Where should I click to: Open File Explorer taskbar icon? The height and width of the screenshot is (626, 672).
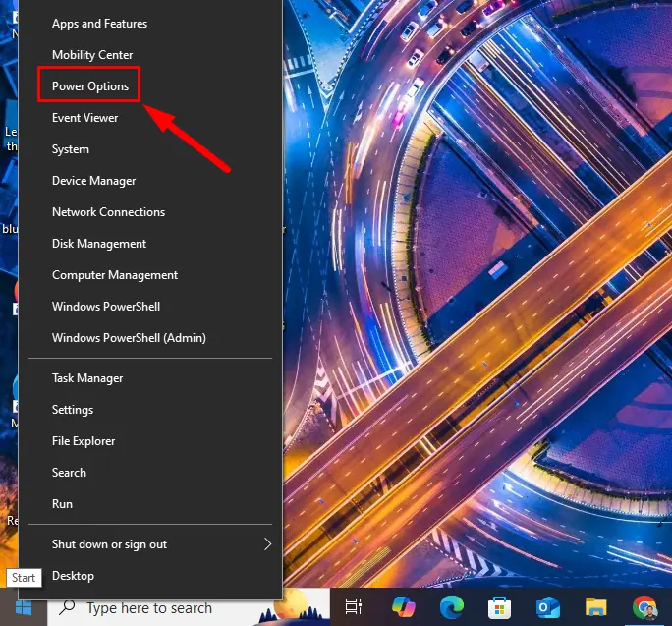(596, 607)
